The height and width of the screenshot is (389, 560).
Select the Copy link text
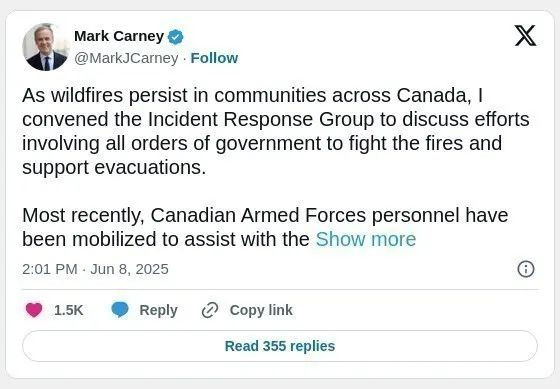261,310
